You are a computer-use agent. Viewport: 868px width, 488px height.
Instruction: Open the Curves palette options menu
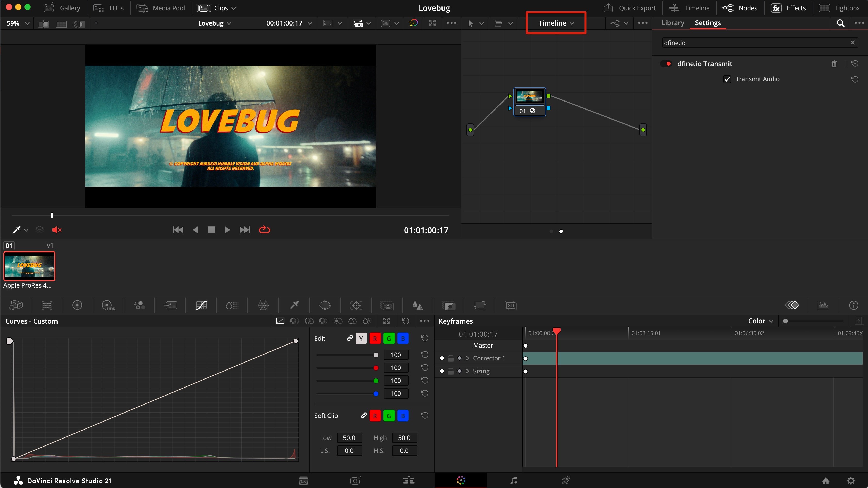pyautogui.click(x=424, y=321)
